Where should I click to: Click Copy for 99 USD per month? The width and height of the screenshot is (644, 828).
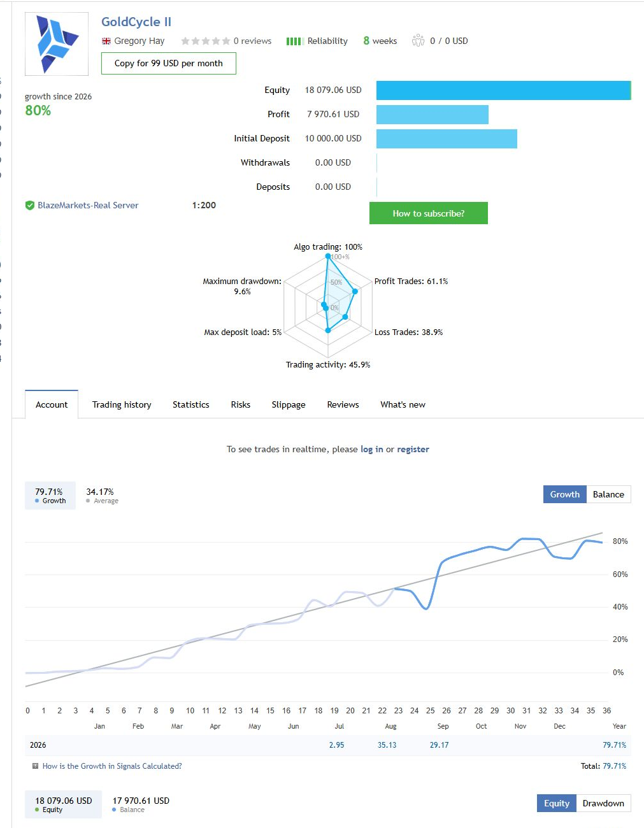[x=169, y=63]
